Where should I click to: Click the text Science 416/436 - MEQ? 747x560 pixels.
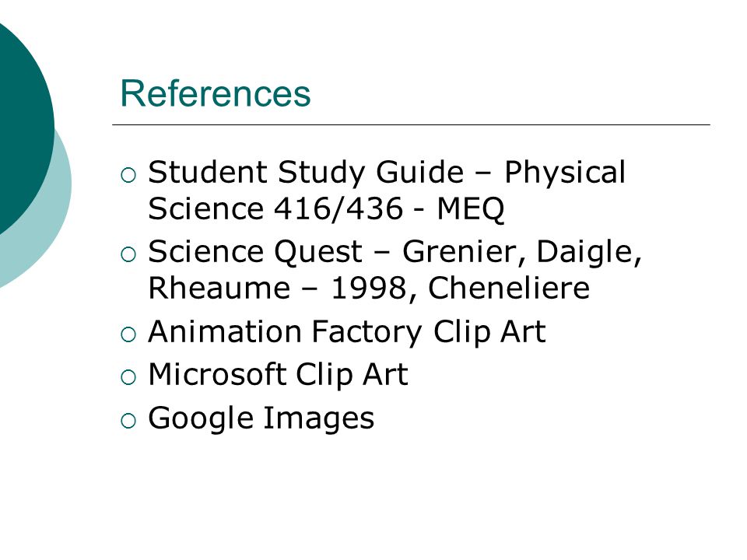[326, 208]
